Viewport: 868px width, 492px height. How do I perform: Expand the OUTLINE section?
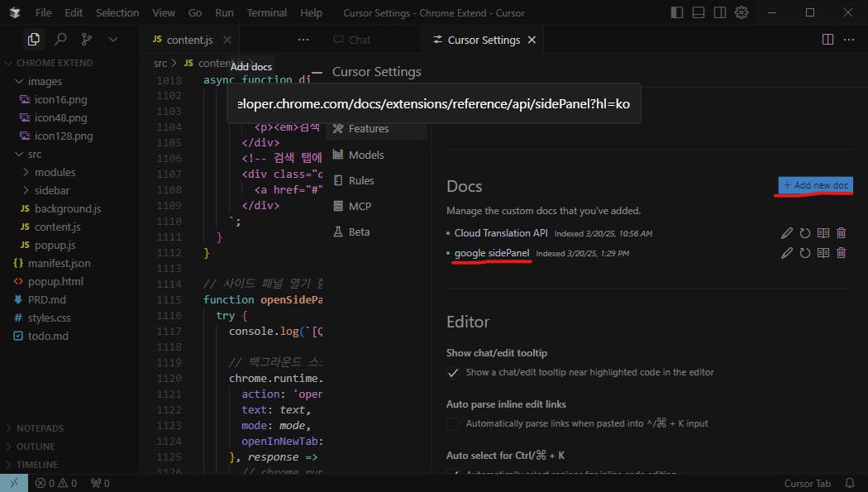(x=36, y=447)
